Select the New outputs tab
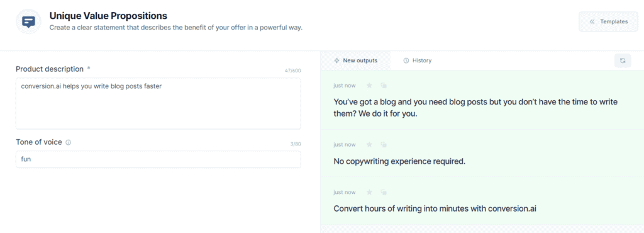This screenshot has width=644, height=233. [356, 60]
